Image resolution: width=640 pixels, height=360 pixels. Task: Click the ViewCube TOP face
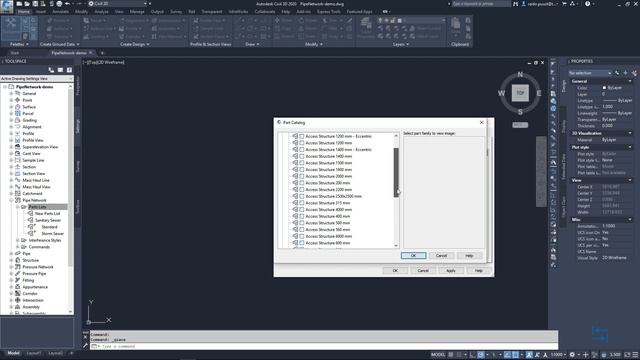pyautogui.click(x=520, y=93)
